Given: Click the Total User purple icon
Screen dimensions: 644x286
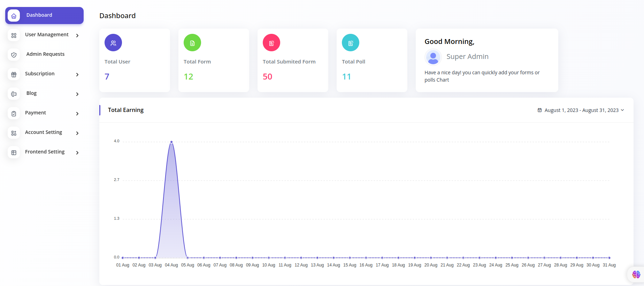Looking at the screenshot, I should coord(113,43).
